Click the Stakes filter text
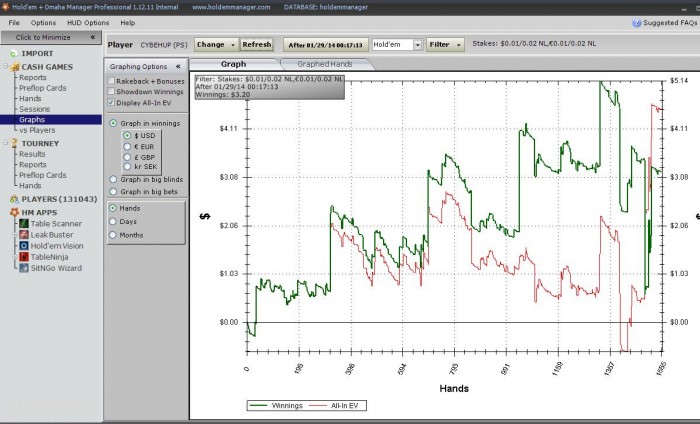The image size is (700, 424). (x=534, y=44)
